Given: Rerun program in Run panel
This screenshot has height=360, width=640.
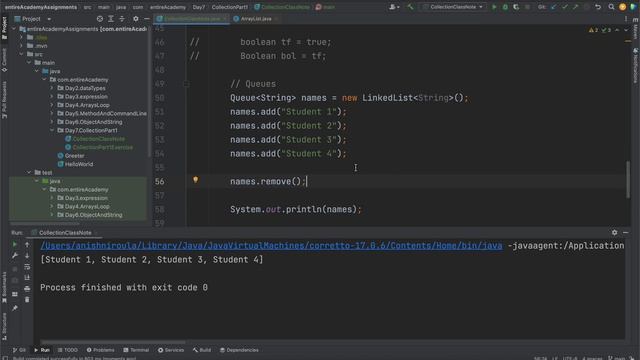Looking at the screenshot, I should (15, 244).
